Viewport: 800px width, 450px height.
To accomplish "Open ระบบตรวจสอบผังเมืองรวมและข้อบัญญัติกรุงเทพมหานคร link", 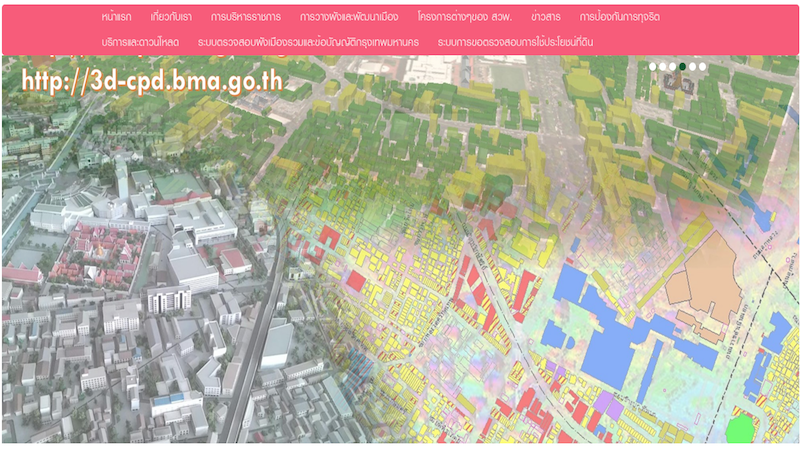I will [308, 42].
